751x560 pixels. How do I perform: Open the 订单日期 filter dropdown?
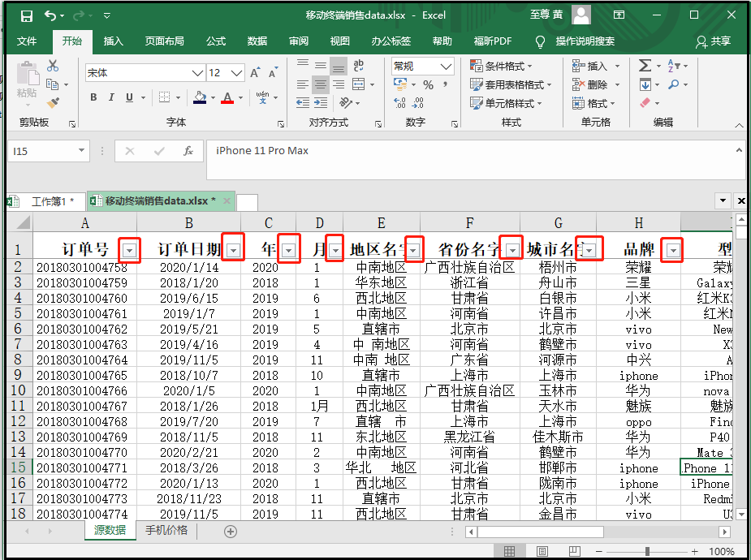[x=233, y=250]
